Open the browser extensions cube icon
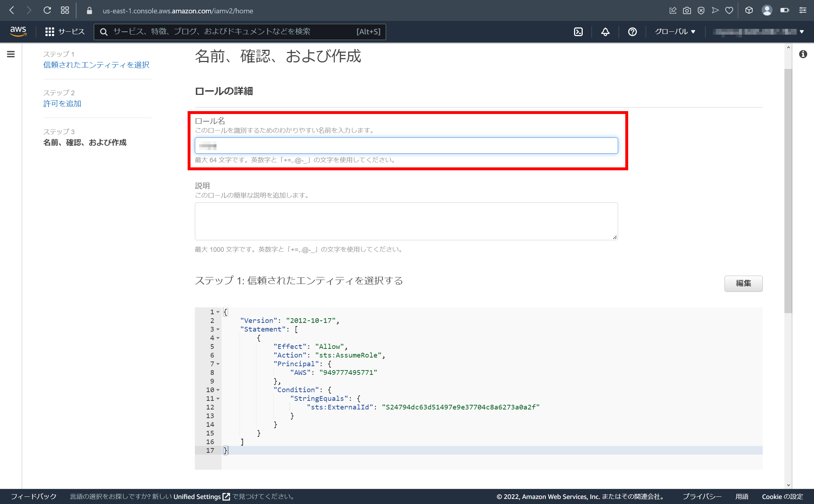 749,10
